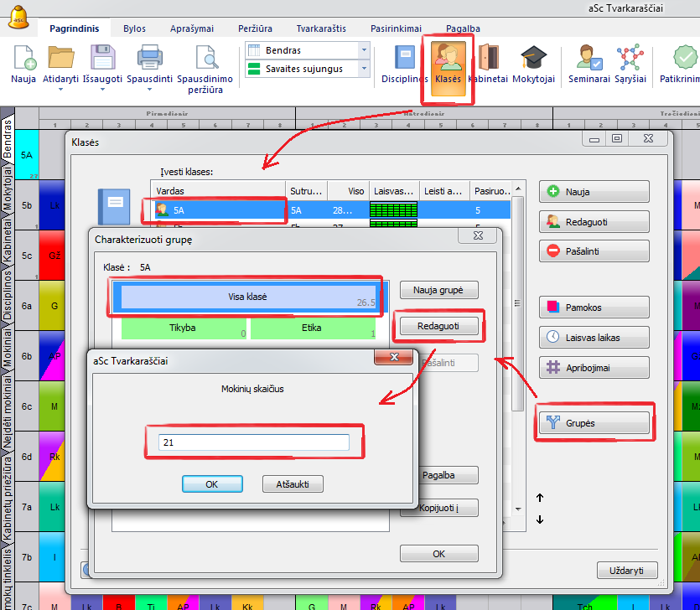Open the Disciplinos subjects icon

[405, 58]
